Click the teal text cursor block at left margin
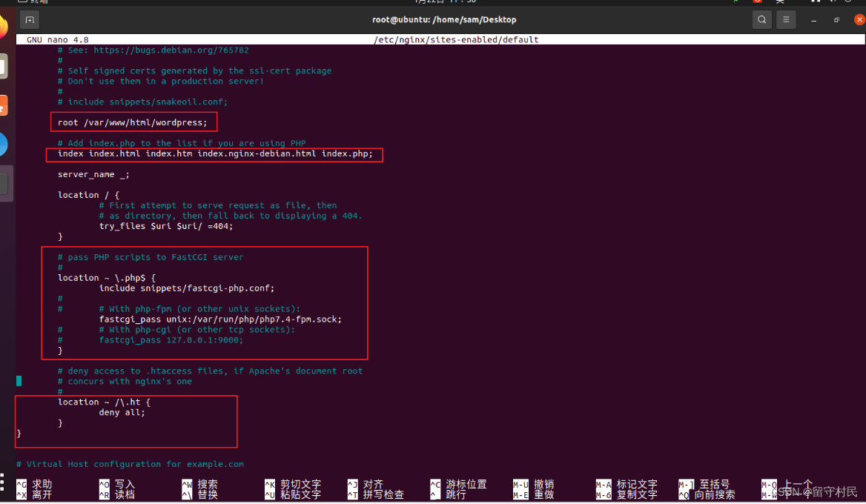 click(19, 381)
